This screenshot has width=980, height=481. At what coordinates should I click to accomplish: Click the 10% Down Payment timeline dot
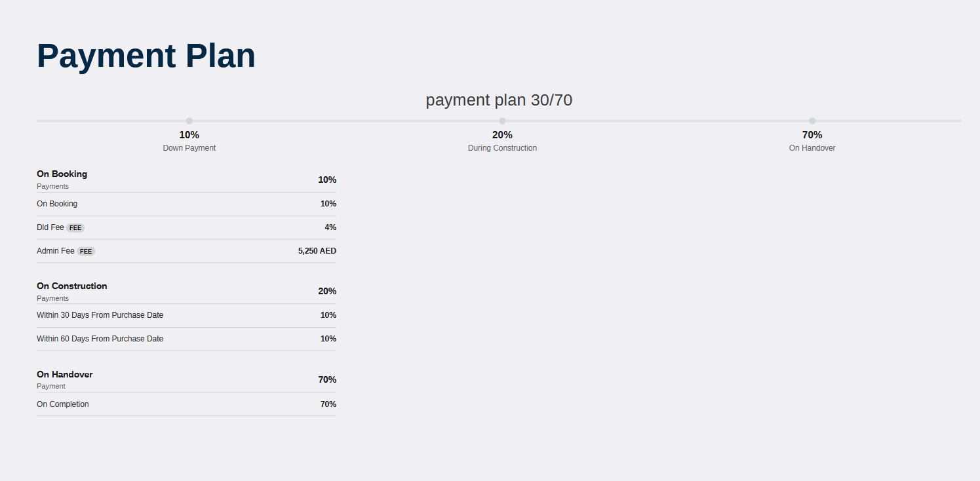point(189,121)
